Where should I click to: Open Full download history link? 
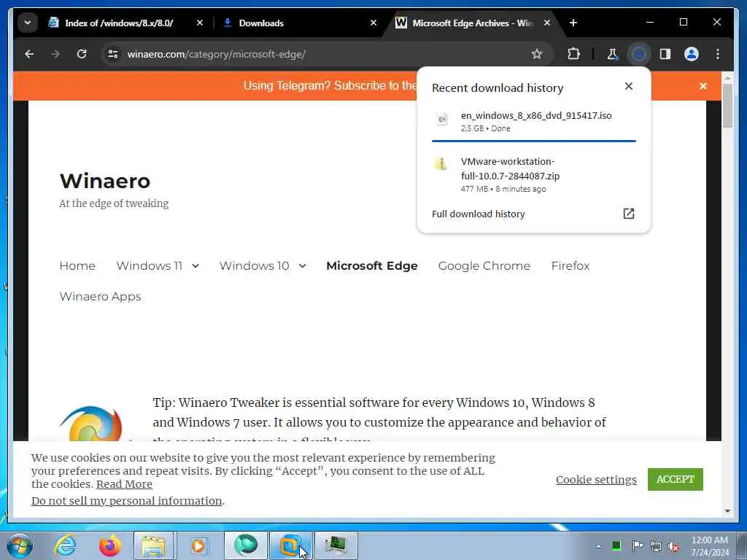[x=479, y=214]
